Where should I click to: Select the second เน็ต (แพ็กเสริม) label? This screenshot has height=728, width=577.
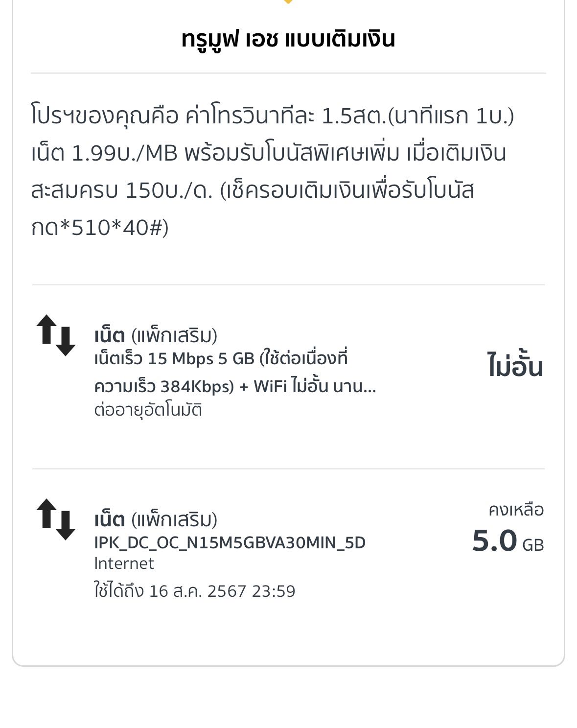156,520
